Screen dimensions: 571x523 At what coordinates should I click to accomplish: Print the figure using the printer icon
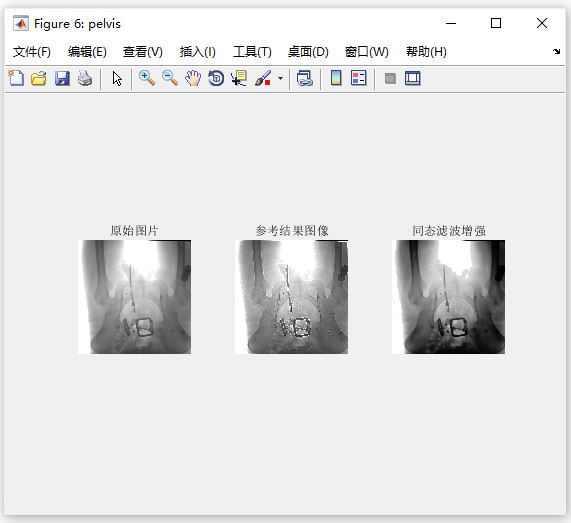tap(85, 78)
